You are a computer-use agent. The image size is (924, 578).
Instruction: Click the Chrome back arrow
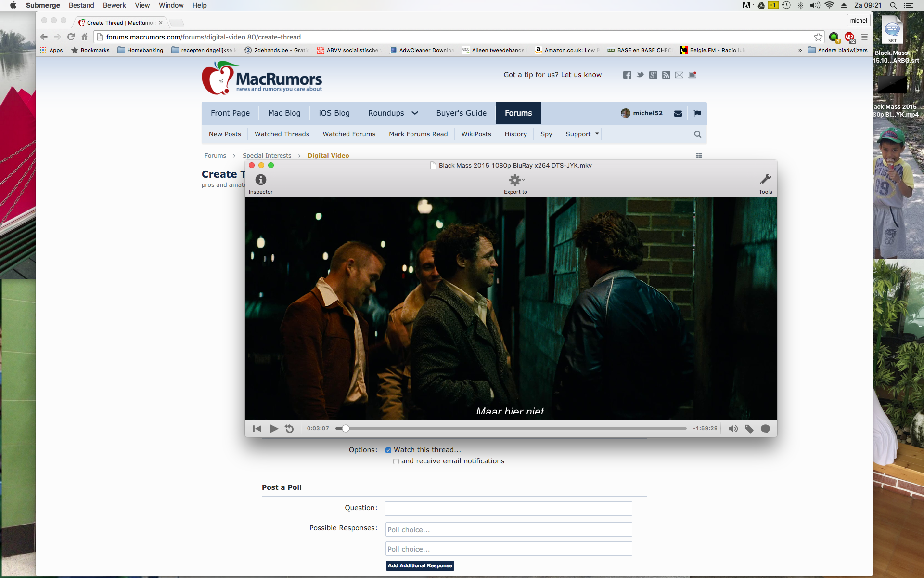click(44, 37)
